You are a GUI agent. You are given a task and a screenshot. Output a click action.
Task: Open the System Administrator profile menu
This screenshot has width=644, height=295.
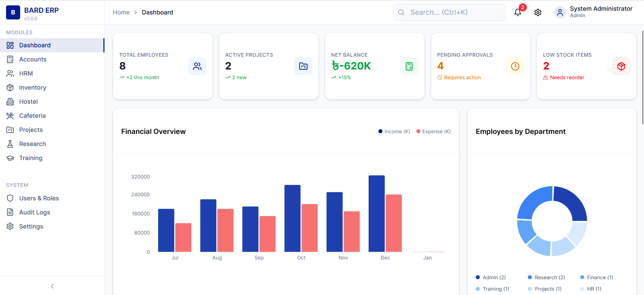tap(601, 12)
